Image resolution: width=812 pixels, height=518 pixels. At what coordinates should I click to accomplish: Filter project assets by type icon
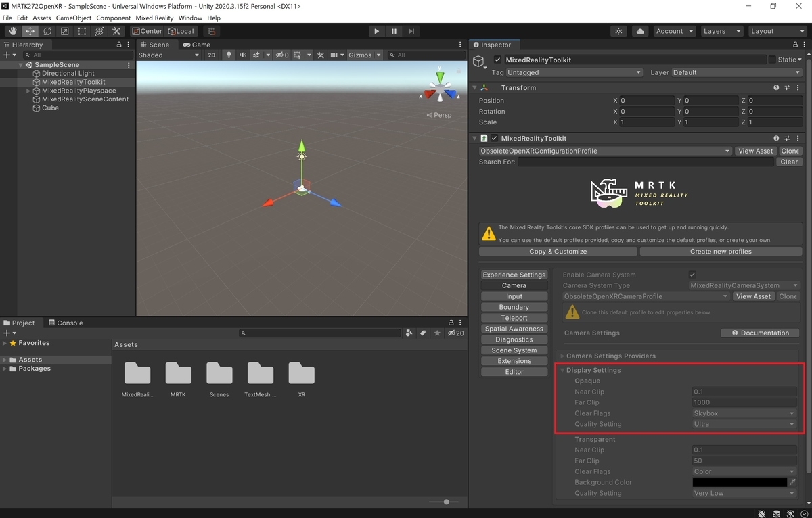[x=409, y=333]
